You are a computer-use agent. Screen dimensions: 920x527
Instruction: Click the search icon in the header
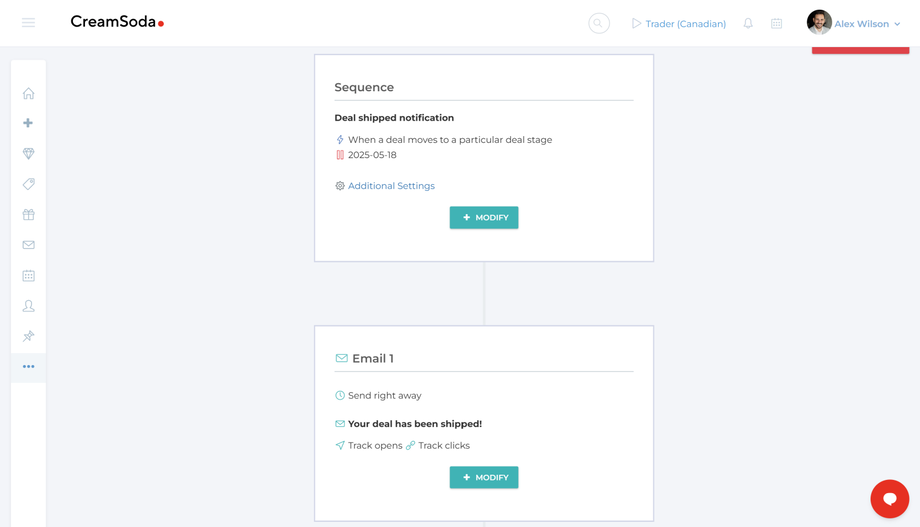598,23
